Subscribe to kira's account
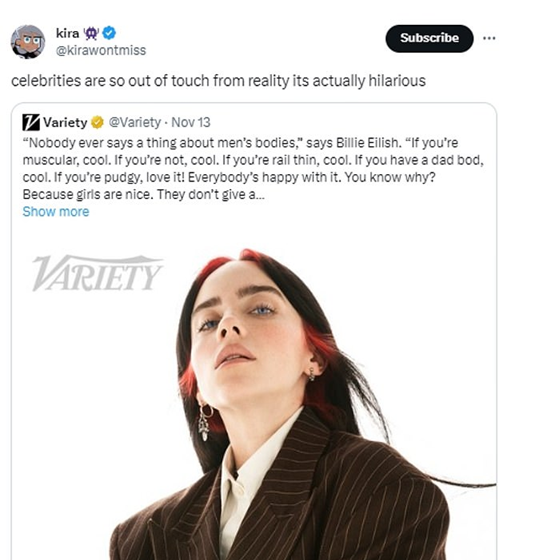The width and height of the screenshot is (548, 560). point(429,38)
